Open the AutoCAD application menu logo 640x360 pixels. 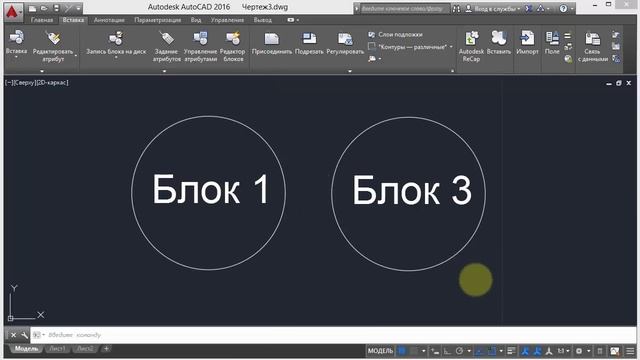click(x=13, y=11)
